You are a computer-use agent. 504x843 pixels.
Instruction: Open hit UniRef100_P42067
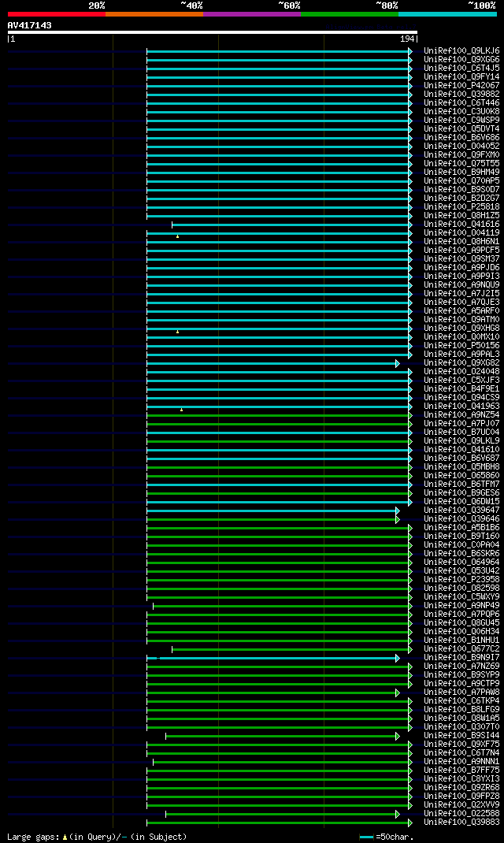(x=461, y=86)
